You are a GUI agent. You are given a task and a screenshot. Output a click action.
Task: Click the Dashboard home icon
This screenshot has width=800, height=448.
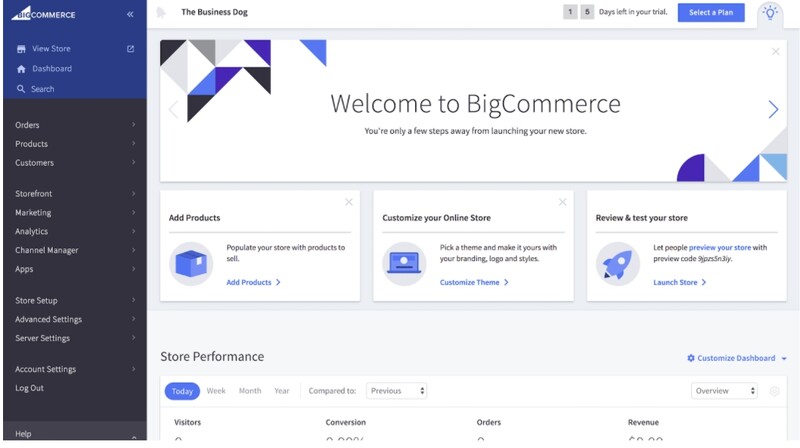pyautogui.click(x=21, y=69)
